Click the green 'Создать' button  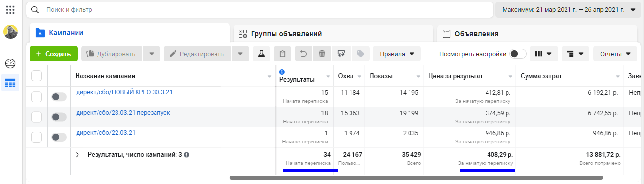point(54,54)
